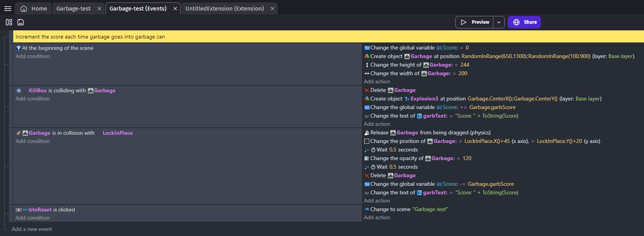
Task: Click the globe icon on Share
Action: click(x=516, y=22)
